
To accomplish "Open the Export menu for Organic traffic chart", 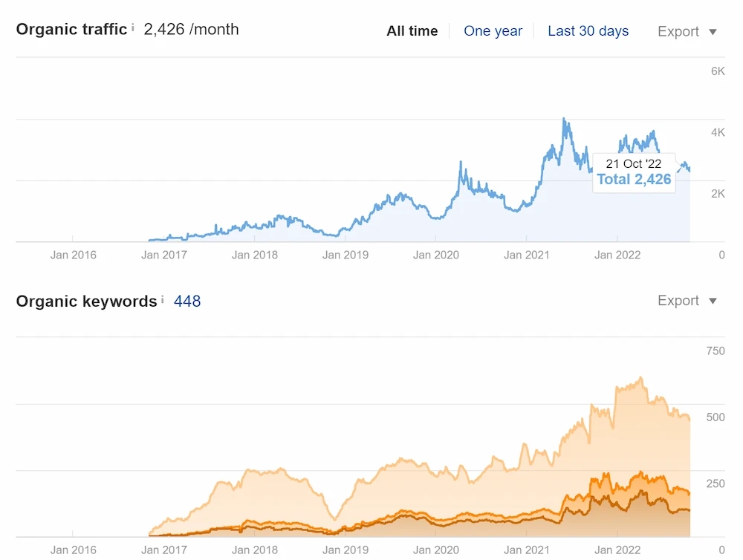I will [x=678, y=31].
